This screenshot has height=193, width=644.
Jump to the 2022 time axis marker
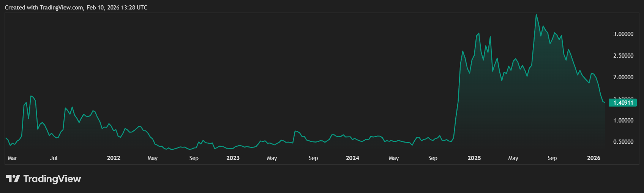[114, 158]
